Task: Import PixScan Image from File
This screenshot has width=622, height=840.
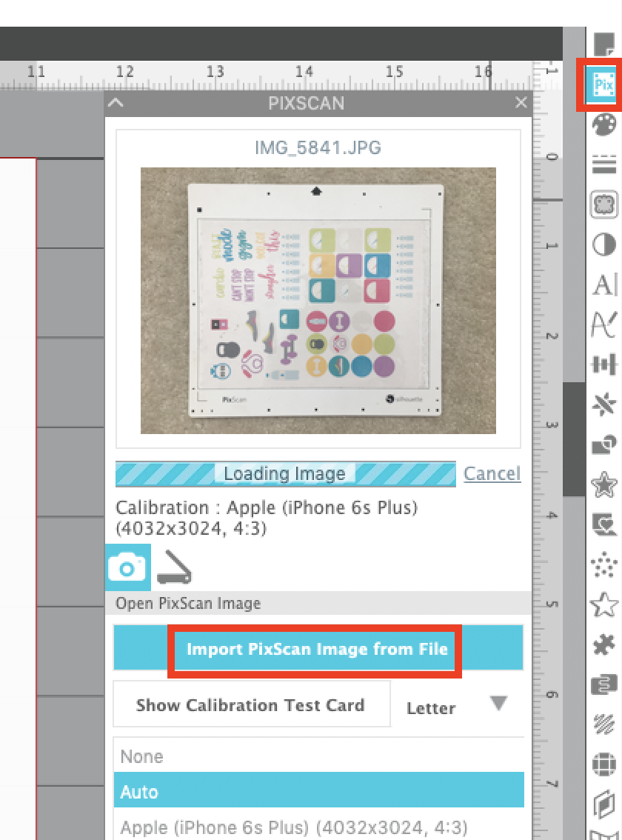Action: coord(318,649)
